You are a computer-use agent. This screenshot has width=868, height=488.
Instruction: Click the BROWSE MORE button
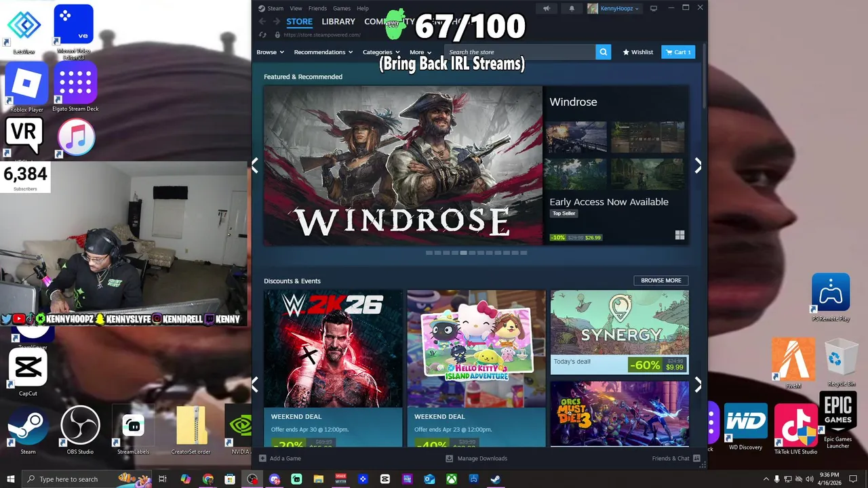[x=661, y=281]
